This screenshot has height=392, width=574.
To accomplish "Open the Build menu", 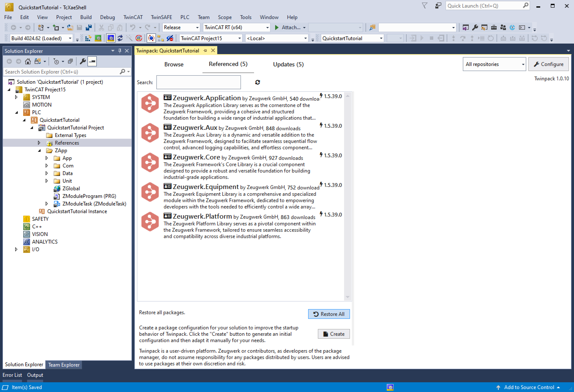I will pos(86,17).
